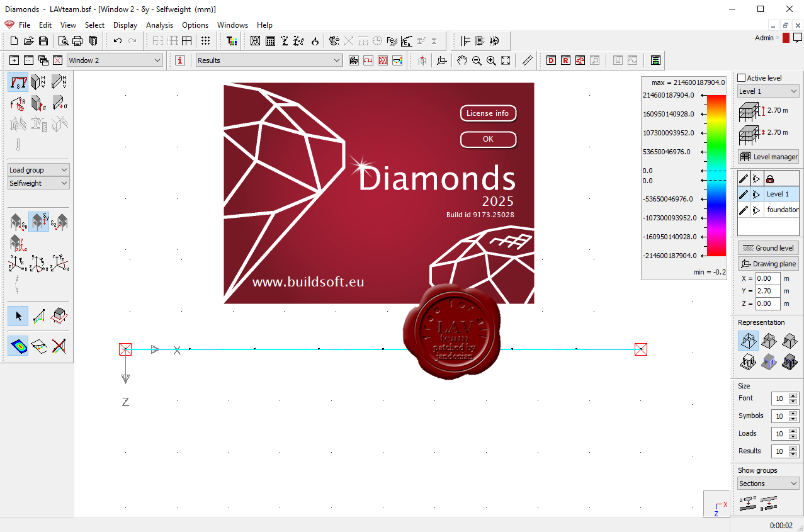
Task: Click the Drawing plane button
Action: pos(768,264)
